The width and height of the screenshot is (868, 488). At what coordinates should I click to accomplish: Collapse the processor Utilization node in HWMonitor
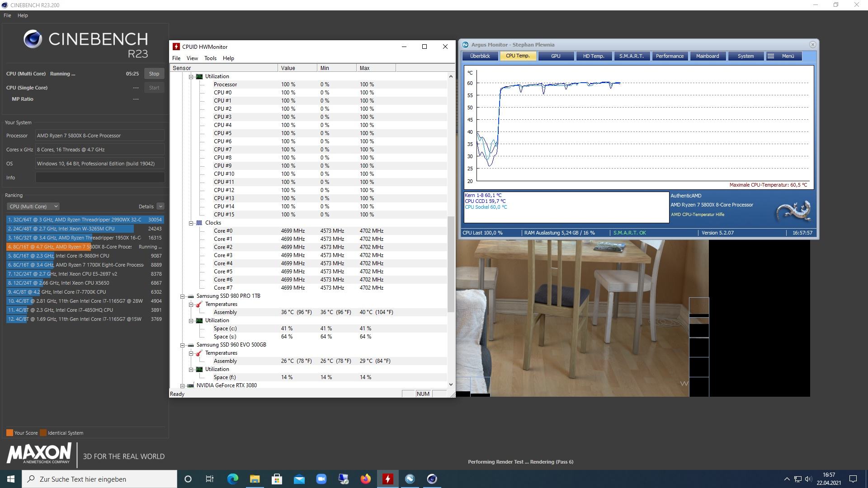pos(191,77)
